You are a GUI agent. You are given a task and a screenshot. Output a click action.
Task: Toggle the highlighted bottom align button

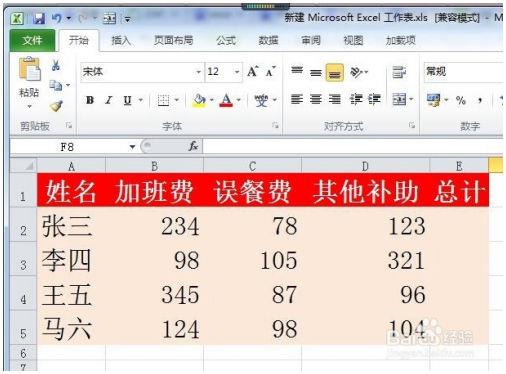pos(335,72)
